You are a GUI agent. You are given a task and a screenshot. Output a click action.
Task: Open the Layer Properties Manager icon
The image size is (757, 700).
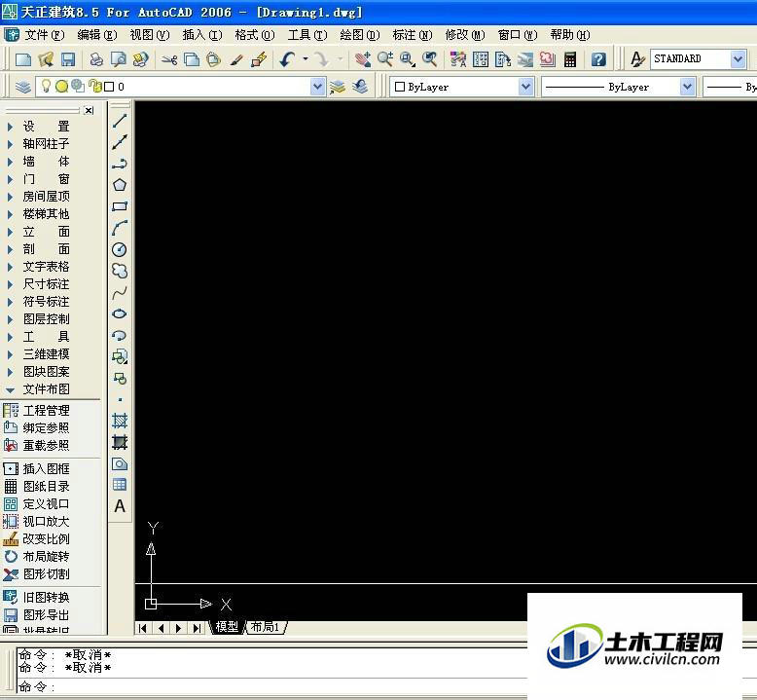(22, 87)
